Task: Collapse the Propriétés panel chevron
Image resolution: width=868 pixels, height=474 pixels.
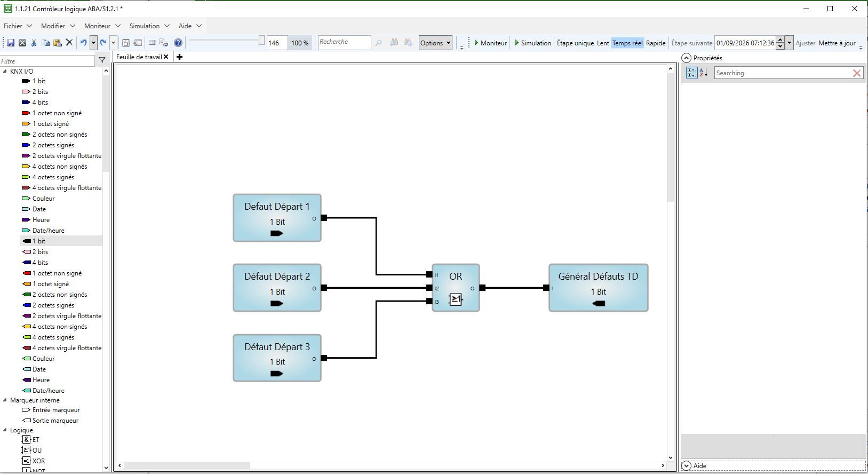Action: (x=687, y=58)
